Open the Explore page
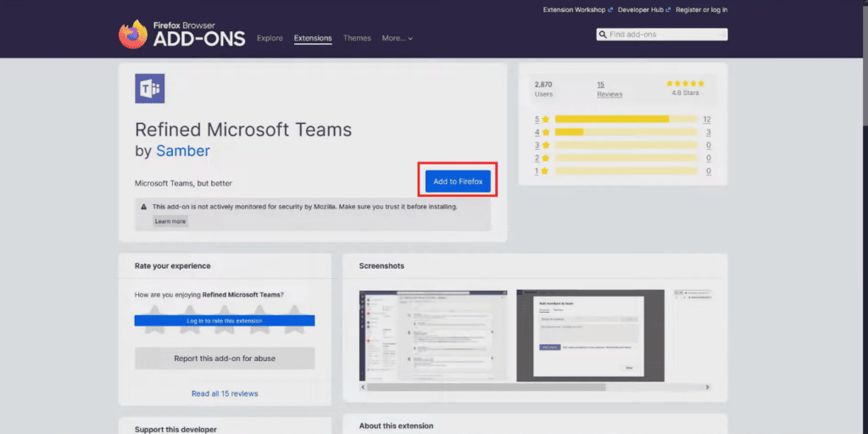Screen dimensions: 868x434 tap(270, 38)
